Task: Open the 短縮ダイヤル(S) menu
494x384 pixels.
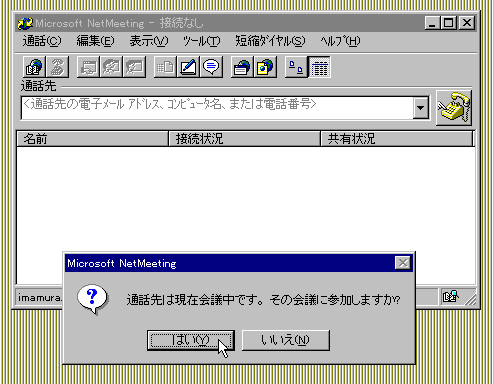Action: click(270, 41)
